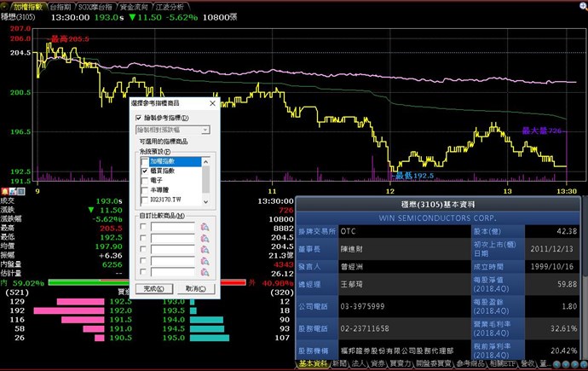
Task: Open the 新聞 tab in bottom panel
Action: click(x=339, y=364)
